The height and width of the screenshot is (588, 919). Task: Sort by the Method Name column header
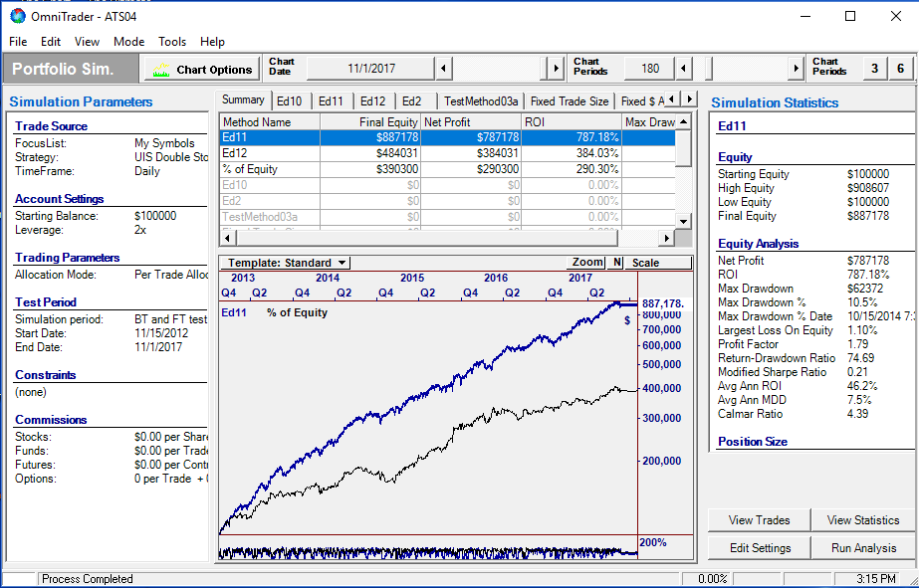click(270, 121)
